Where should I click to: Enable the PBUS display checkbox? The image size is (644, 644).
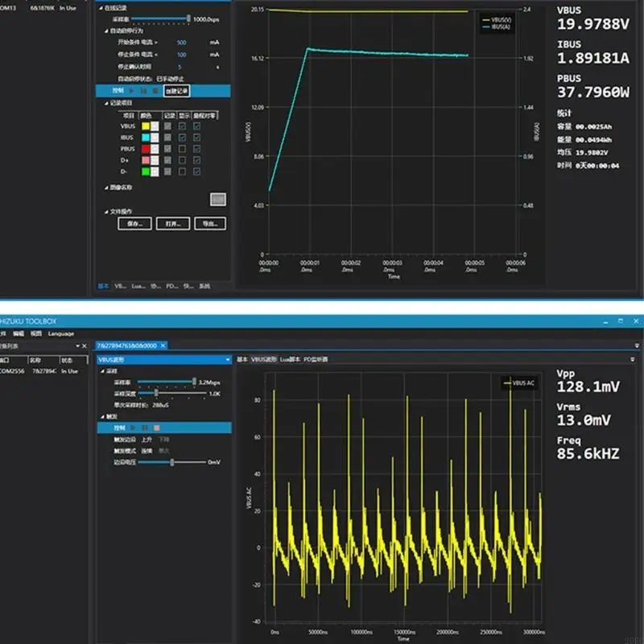pyautogui.click(x=183, y=149)
